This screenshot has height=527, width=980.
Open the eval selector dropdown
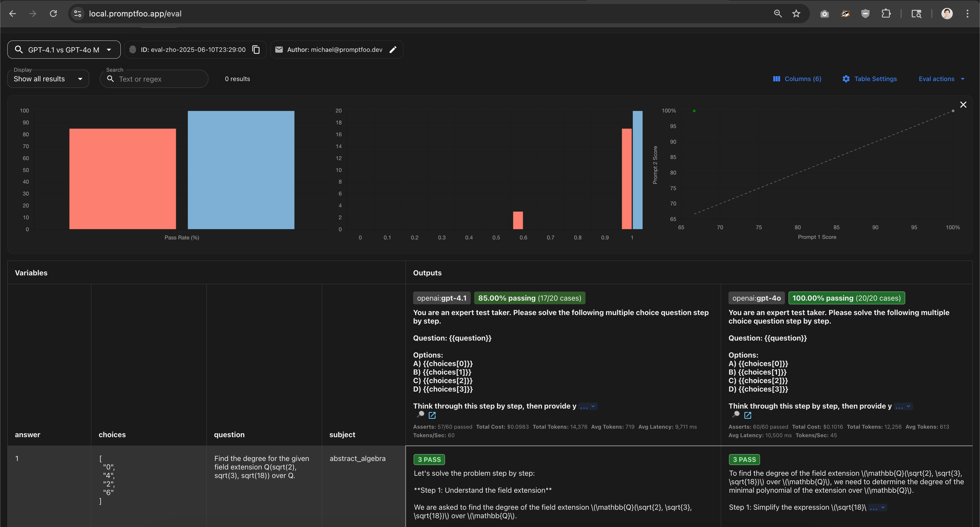click(x=64, y=50)
